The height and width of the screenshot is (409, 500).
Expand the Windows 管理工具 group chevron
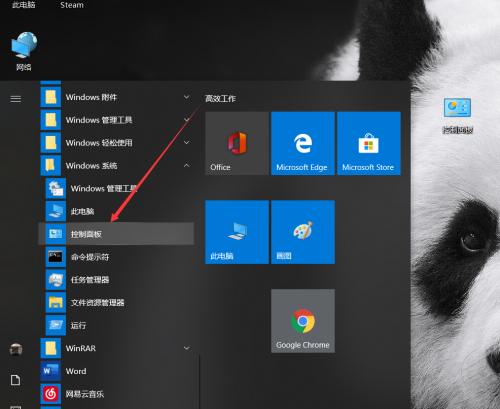pyautogui.click(x=187, y=119)
